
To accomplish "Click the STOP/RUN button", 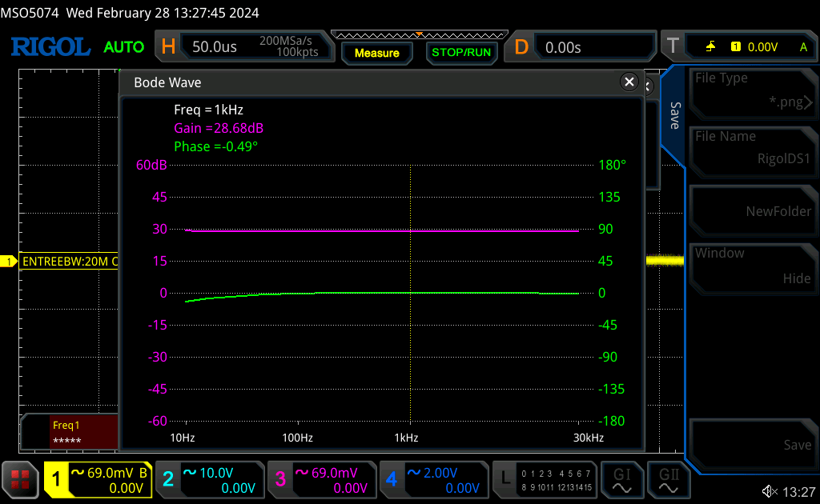I will (461, 52).
